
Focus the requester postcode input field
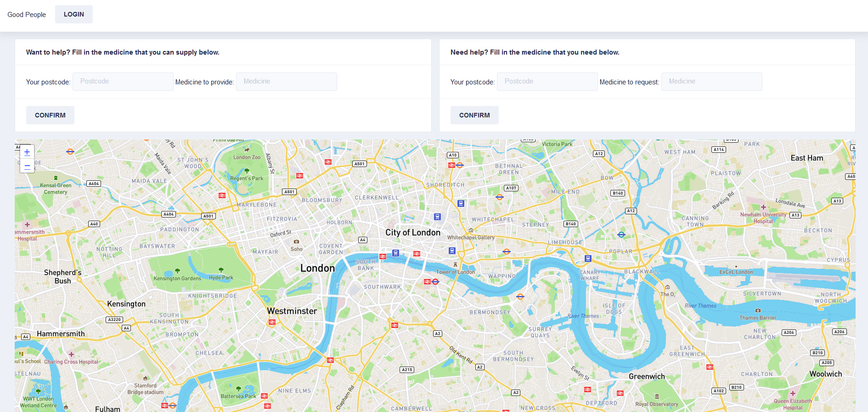[x=547, y=82]
